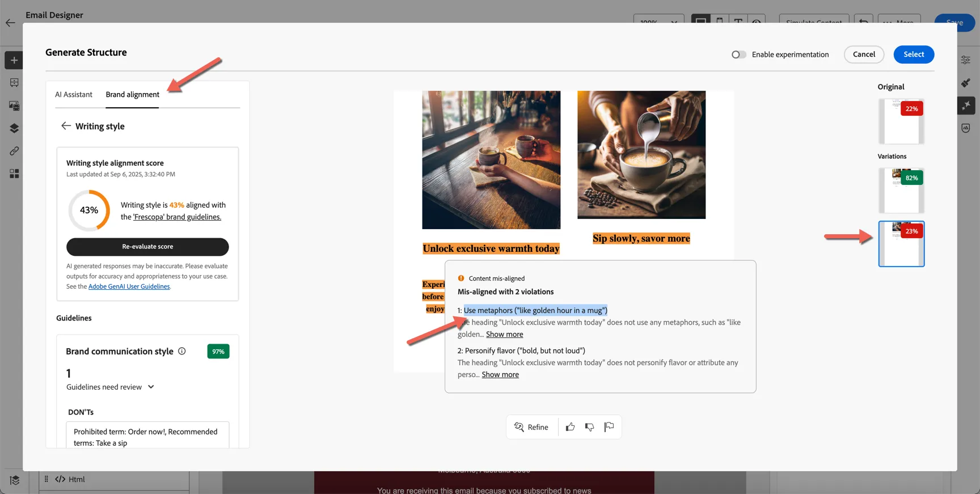Show more for the metaphors violation
This screenshot has height=494, width=980.
[x=504, y=334]
